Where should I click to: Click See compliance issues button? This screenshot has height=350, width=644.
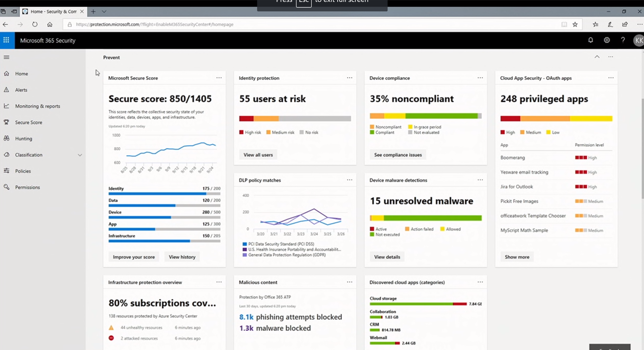[x=398, y=155]
